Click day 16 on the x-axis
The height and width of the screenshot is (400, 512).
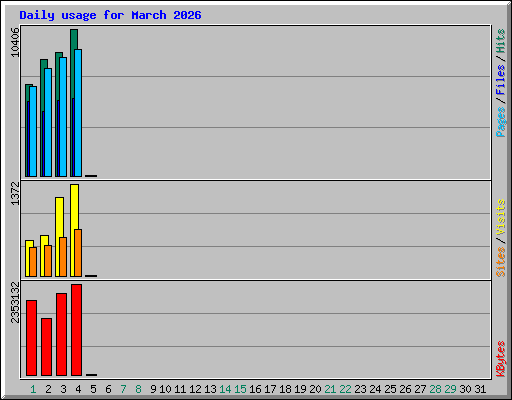tap(255, 389)
